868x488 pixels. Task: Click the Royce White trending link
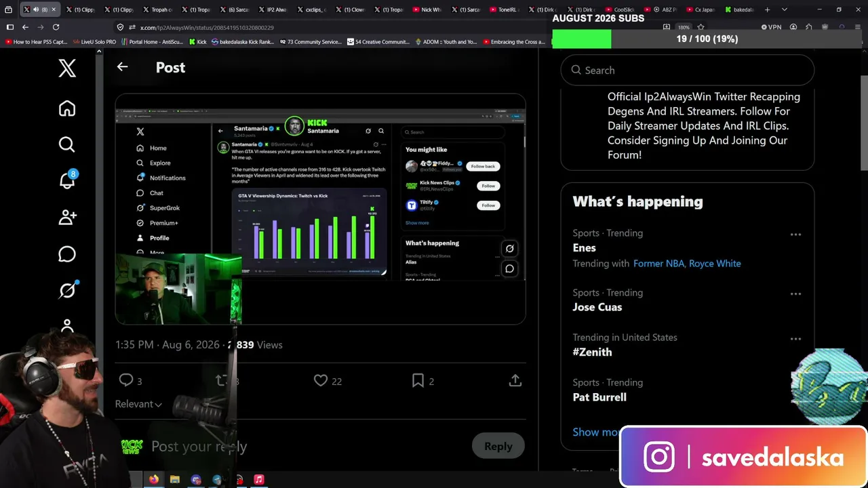point(715,263)
